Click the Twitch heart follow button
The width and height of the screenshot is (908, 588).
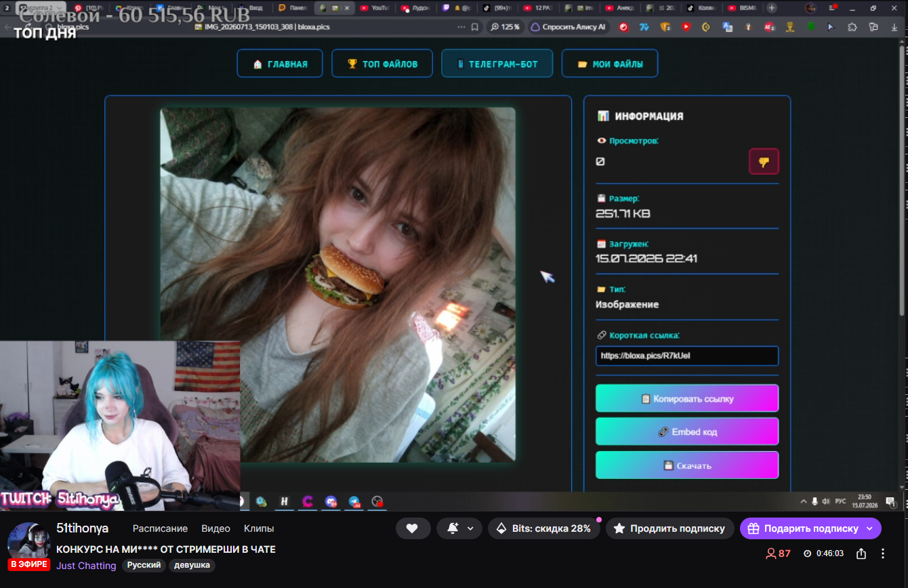tap(413, 528)
